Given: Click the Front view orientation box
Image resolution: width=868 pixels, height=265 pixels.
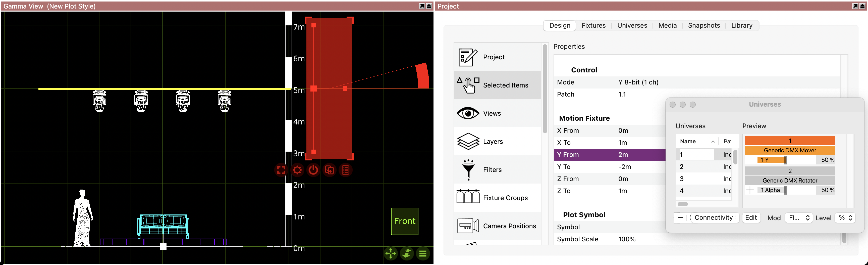Looking at the screenshot, I should 404,221.
